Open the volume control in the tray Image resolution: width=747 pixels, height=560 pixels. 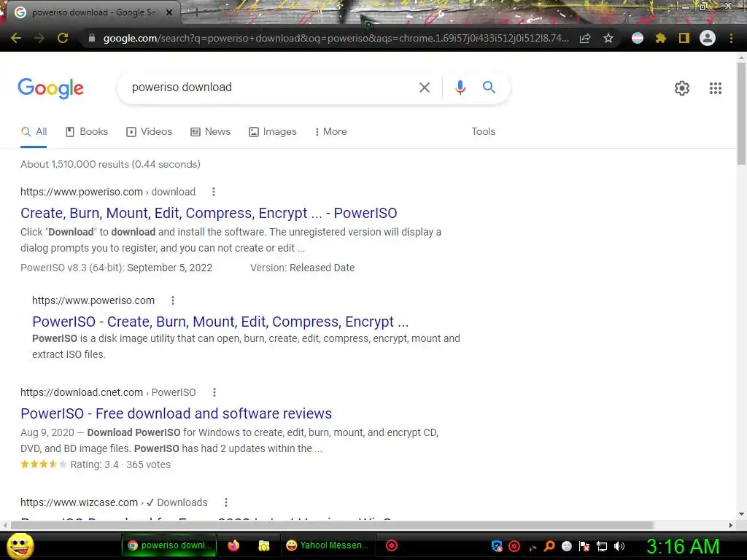(619, 546)
